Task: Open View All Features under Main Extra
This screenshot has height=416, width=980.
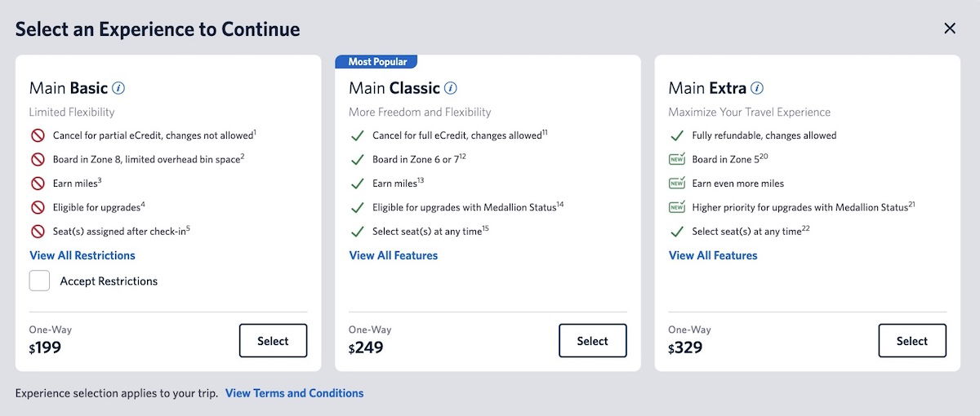Action: (713, 255)
